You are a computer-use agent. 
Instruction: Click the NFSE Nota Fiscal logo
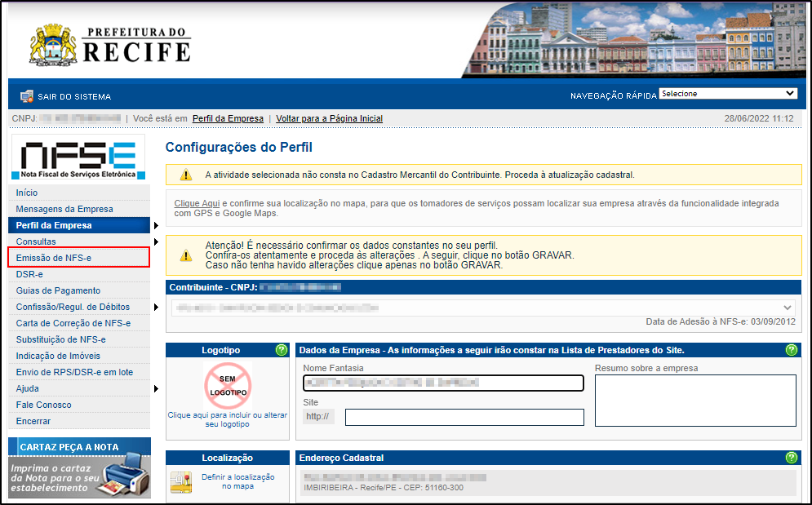78,157
